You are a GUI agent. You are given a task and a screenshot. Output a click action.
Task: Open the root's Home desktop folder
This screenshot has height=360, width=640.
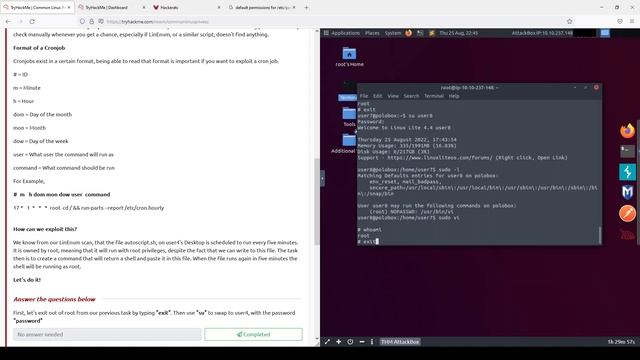tap(349, 57)
